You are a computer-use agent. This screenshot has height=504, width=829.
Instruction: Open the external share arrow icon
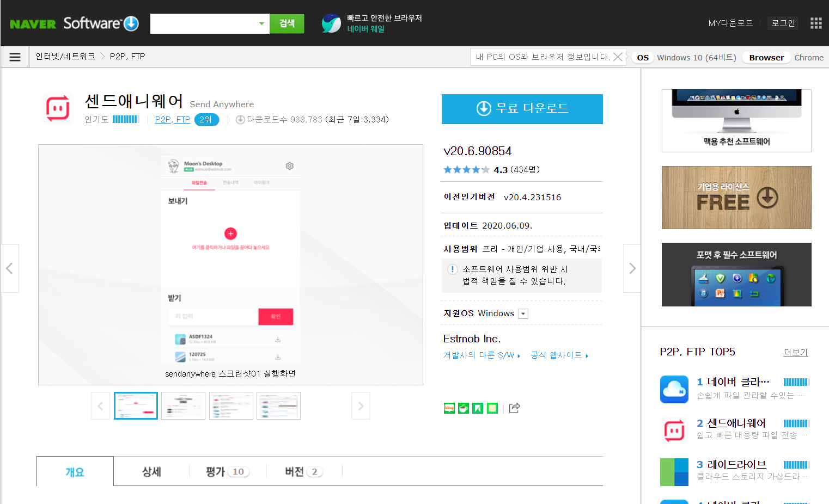515,408
